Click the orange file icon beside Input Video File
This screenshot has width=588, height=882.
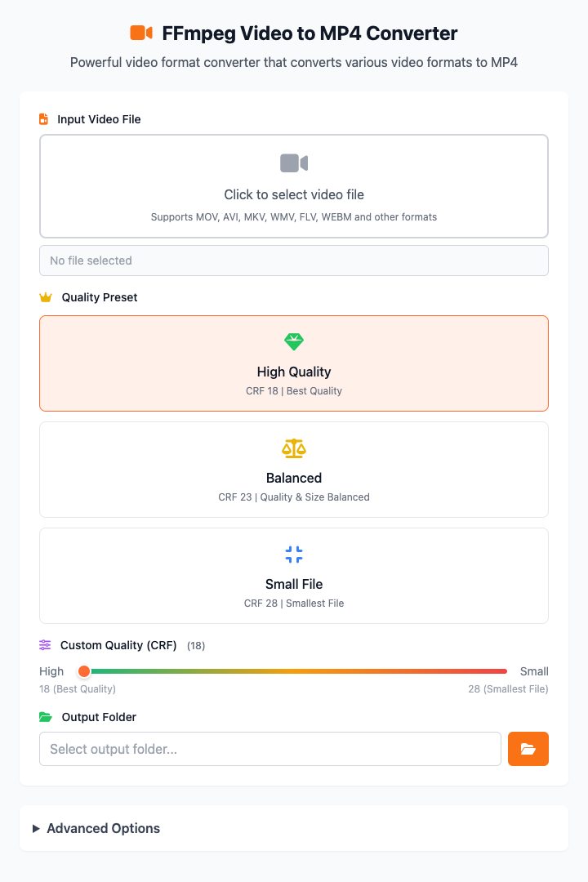click(x=43, y=119)
